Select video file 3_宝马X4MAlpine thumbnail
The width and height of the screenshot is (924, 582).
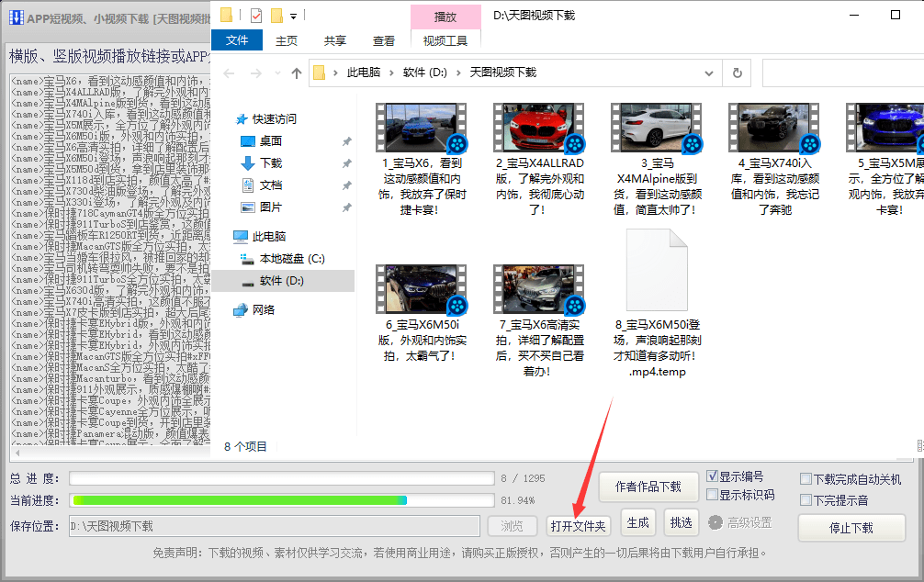[657, 128]
